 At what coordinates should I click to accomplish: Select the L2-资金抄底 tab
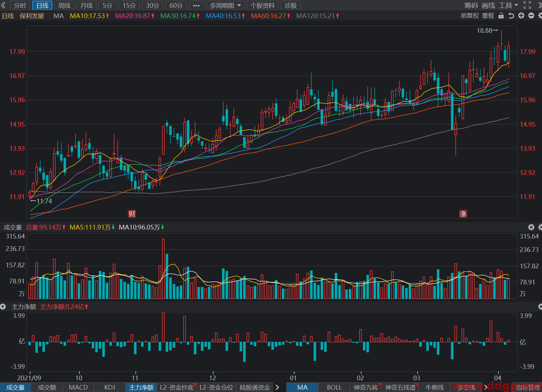[177, 387]
